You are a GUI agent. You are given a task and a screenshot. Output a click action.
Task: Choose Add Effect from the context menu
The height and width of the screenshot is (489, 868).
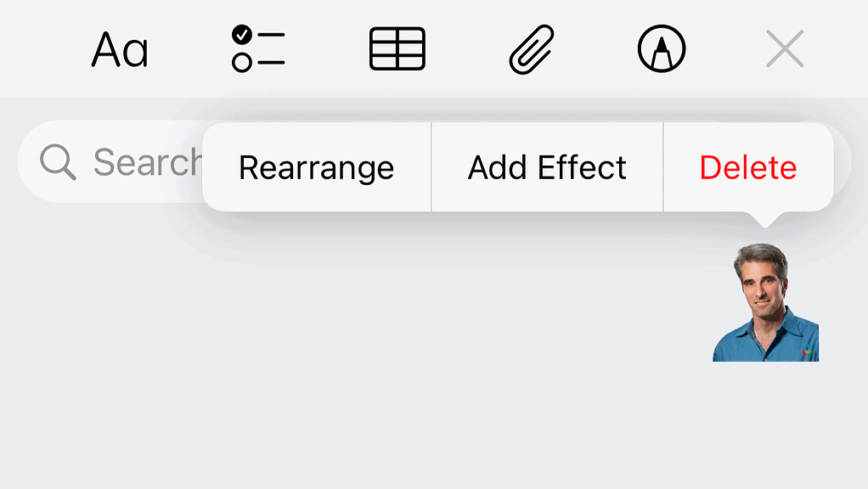coord(546,167)
